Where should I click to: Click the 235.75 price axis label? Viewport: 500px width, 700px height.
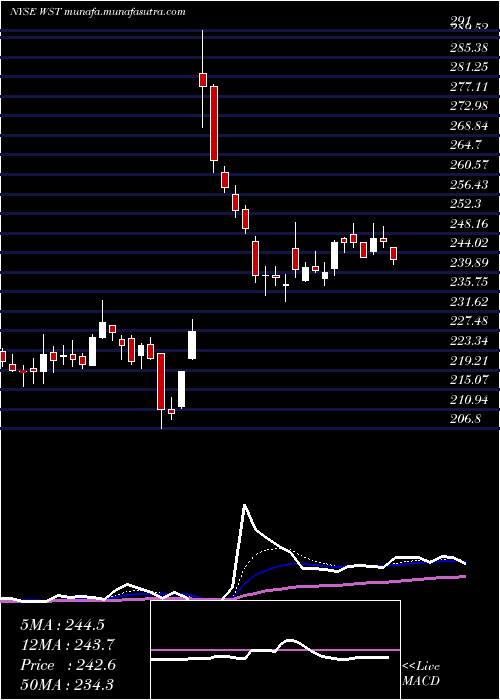pos(470,282)
